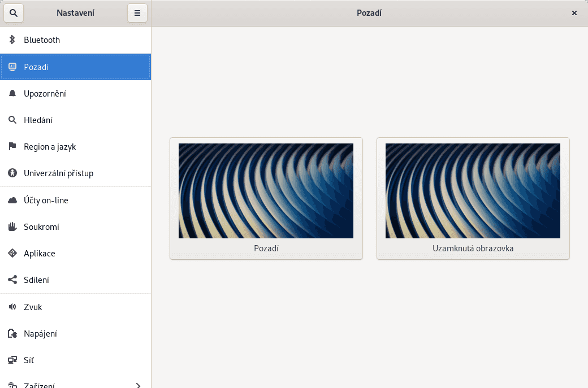Click the Bluetooth icon in the sidebar
This screenshot has height=388, width=588.
(12, 40)
